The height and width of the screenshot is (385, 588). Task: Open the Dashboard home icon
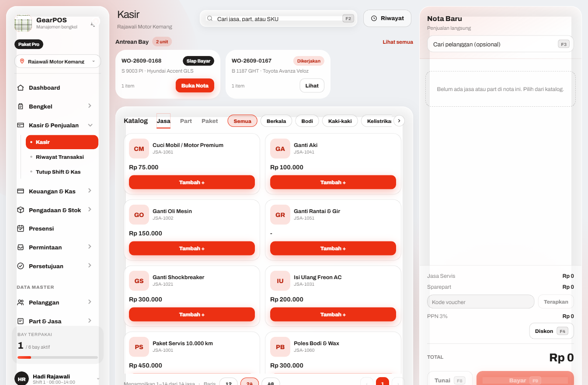[x=21, y=88]
